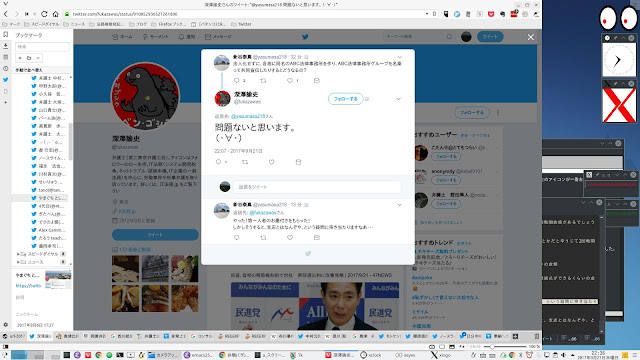Screen dimensions: 640x360
Task: Click the bookmark search field in the side panel
Action: coord(42,47)
